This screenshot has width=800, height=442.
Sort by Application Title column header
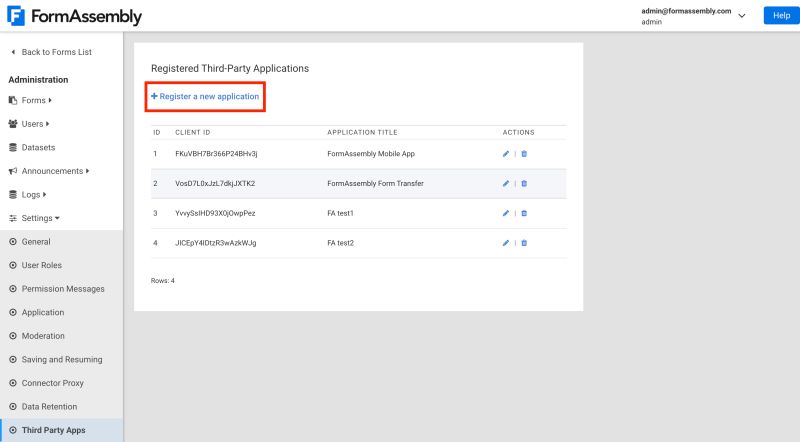click(362, 132)
